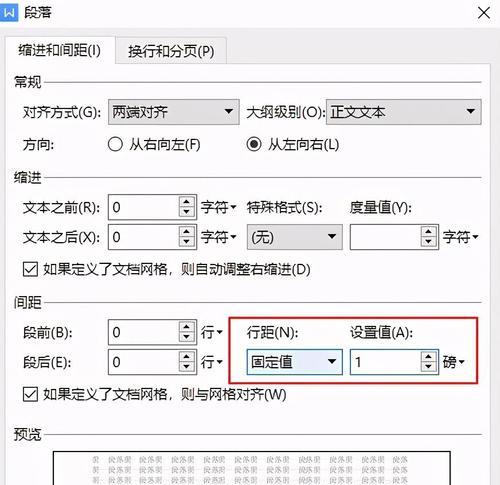This screenshot has height=485, width=500.
Task: Decrease 文本之后 value with down arrow
Action: click(187, 242)
